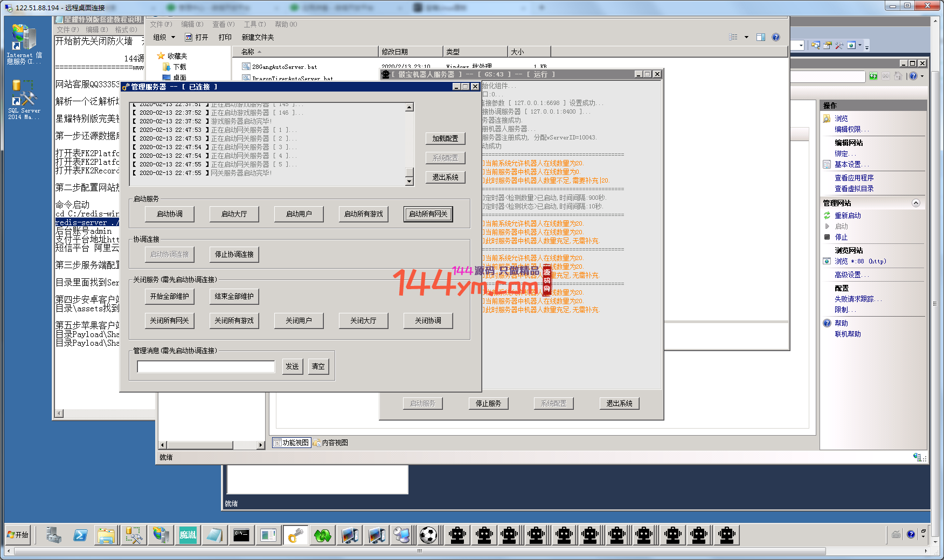The image size is (944, 560).
Task: Click the Internet 信息服务 desktop icon
Action: [24, 45]
